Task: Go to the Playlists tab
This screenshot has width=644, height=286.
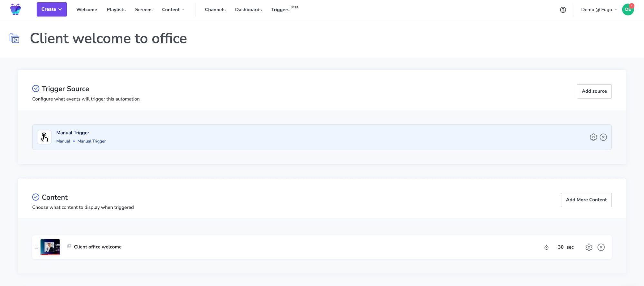Action: coord(116,10)
